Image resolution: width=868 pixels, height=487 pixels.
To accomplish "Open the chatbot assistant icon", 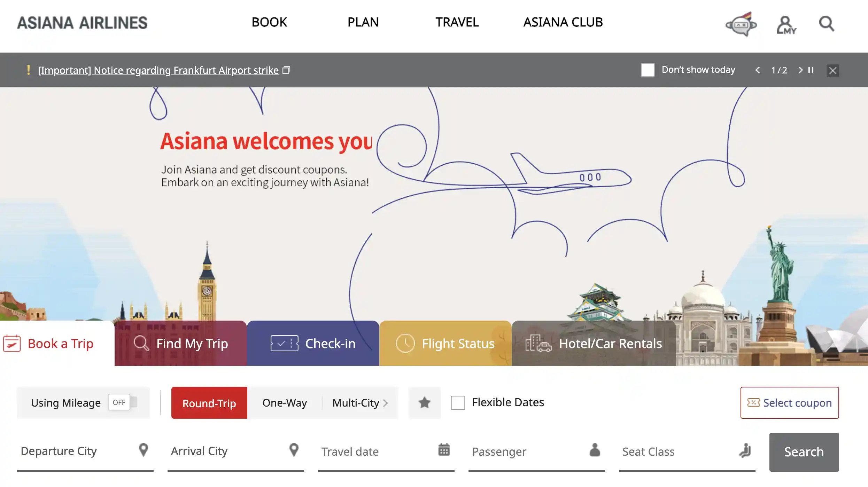I will pyautogui.click(x=741, y=24).
